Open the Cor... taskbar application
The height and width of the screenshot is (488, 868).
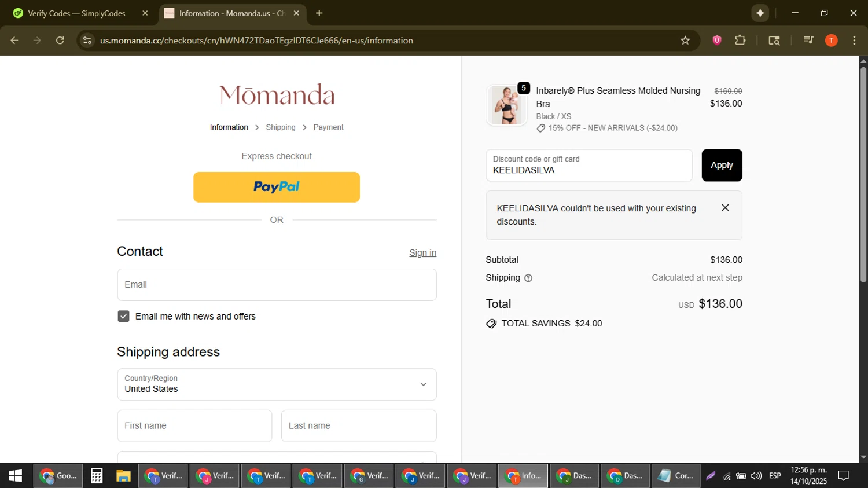click(x=675, y=476)
